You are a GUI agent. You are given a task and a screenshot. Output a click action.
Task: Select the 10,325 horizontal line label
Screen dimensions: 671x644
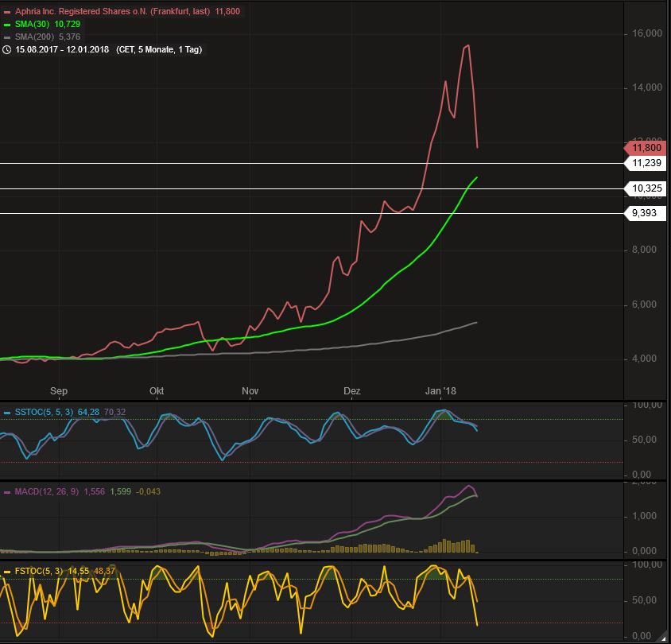pyautogui.click(x=646, y=189)
